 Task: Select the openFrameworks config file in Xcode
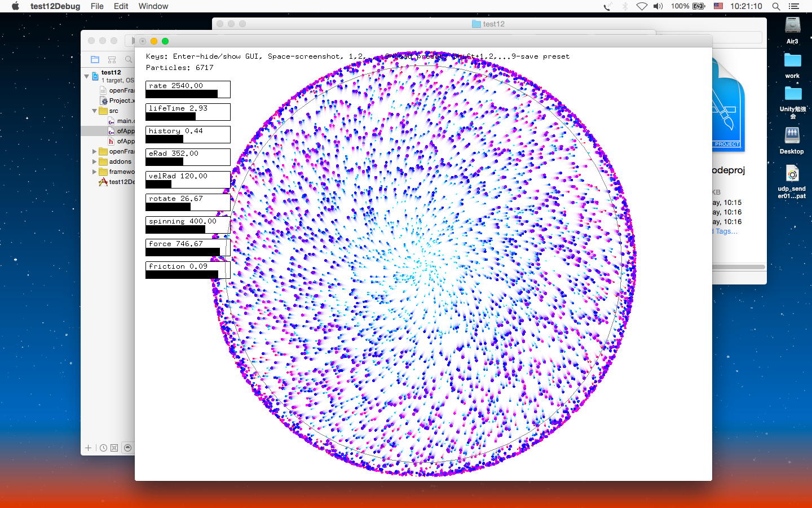(117, 90)
